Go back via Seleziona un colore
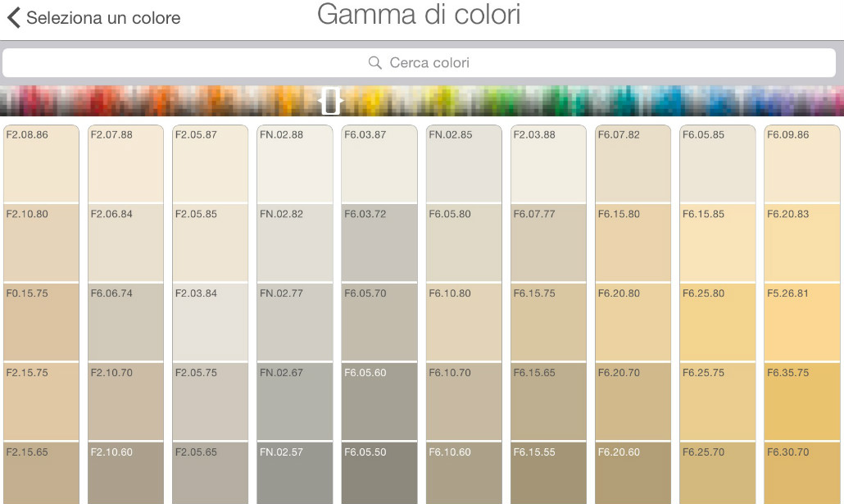The image size is (844, 504). [102, 17]
